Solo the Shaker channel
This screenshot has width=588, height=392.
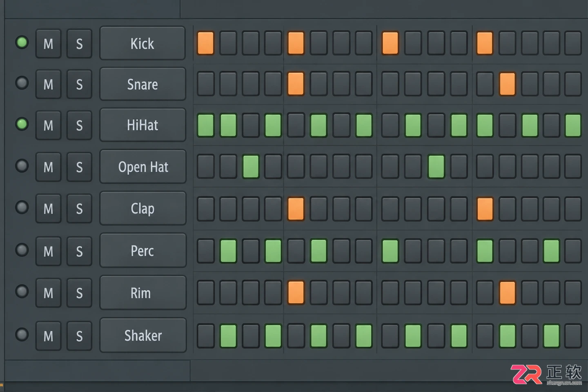click(79, 336)
